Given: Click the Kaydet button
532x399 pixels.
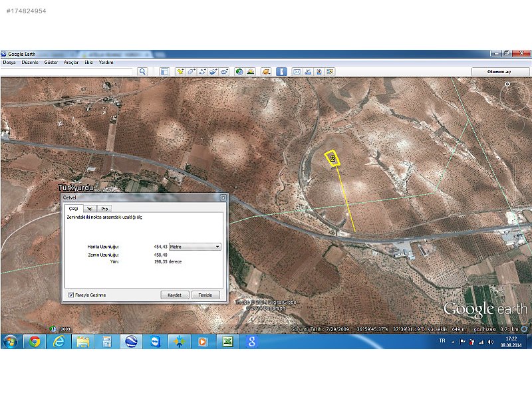Looking at the screenshot, I should (x=174, y=295).
